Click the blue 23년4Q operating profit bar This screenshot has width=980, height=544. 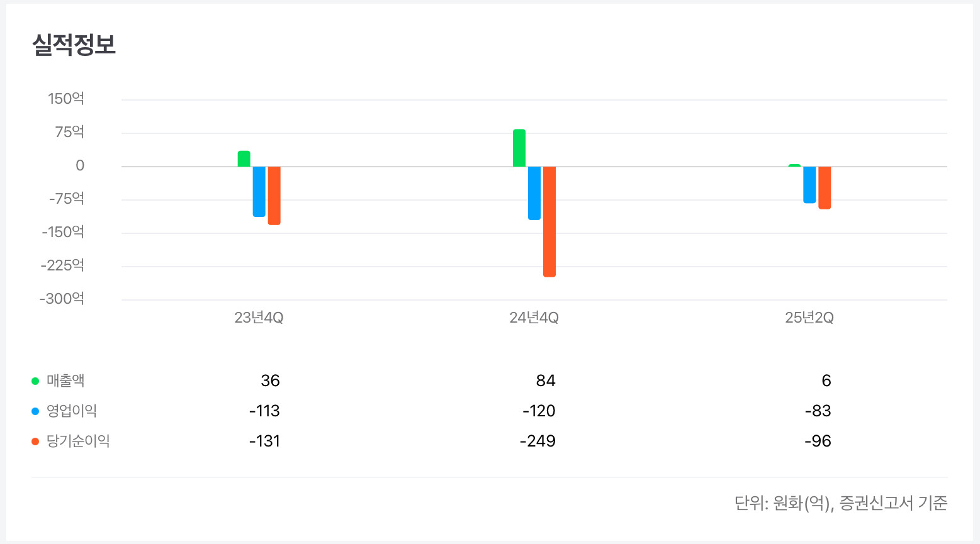[259, 191]
